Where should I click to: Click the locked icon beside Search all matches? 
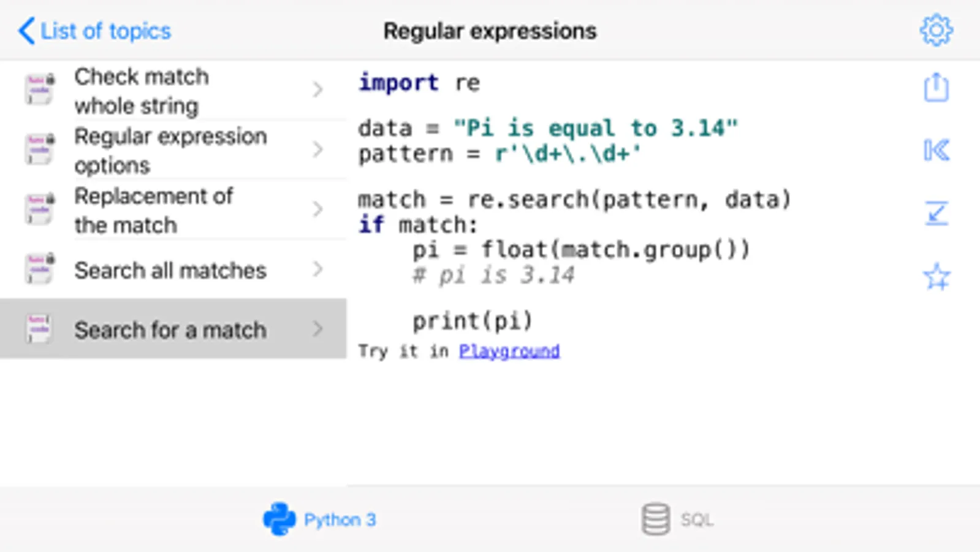tap(40, 269)
